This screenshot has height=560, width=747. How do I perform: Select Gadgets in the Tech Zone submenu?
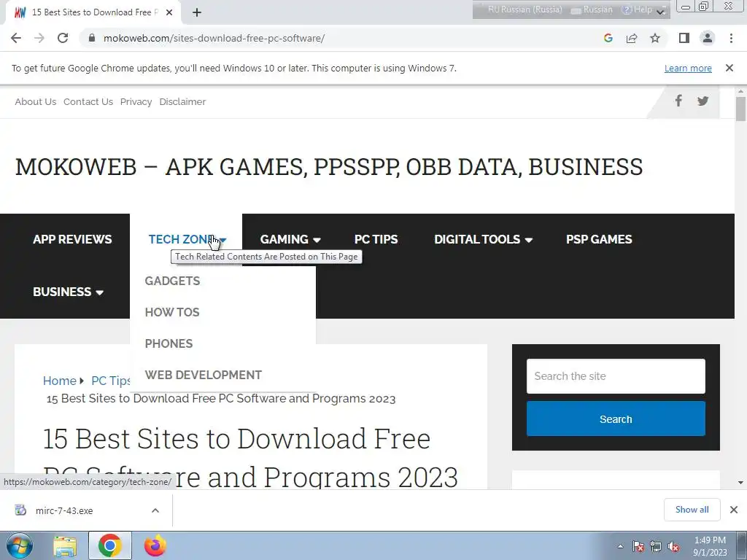coord(172,281)
